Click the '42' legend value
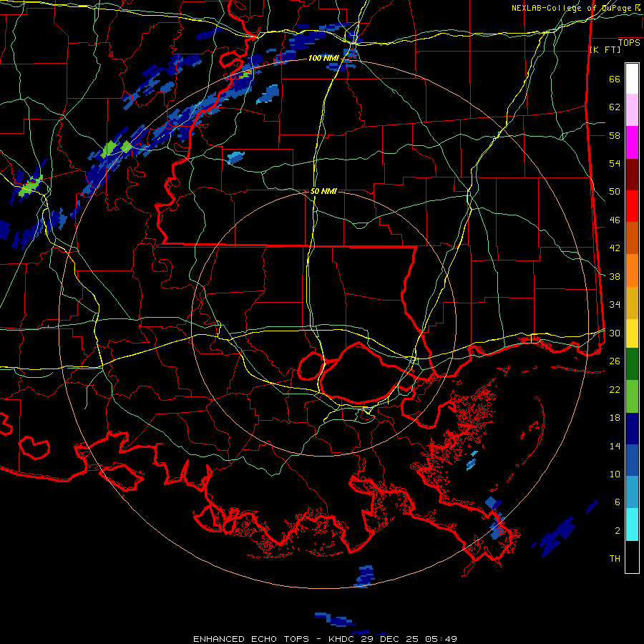 point(615,248)
